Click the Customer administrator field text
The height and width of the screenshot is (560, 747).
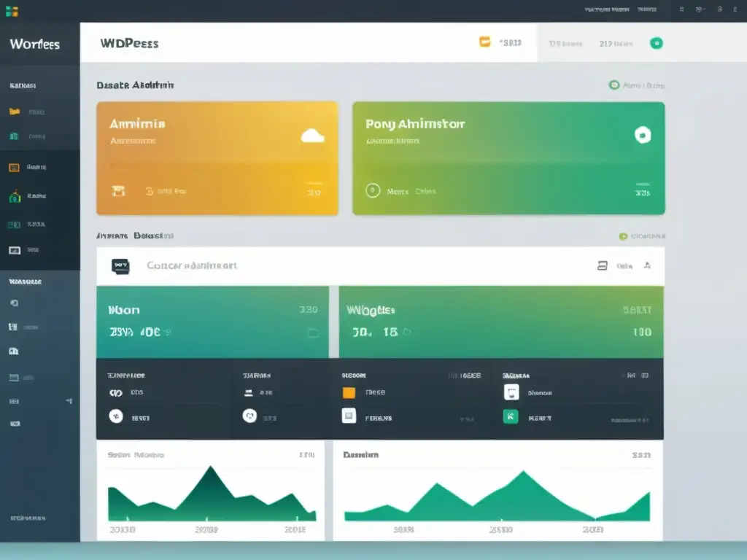click(192, 265)
